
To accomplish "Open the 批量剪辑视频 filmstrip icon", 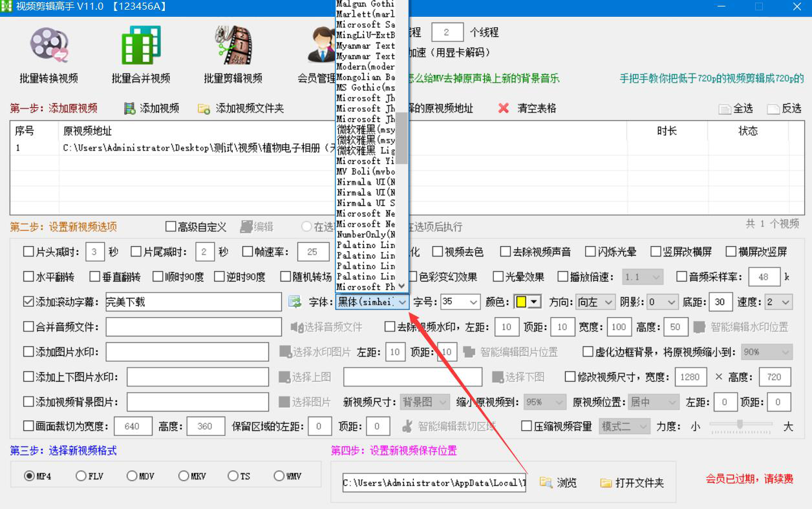I will pyautogui.click(x=233, y=44).
